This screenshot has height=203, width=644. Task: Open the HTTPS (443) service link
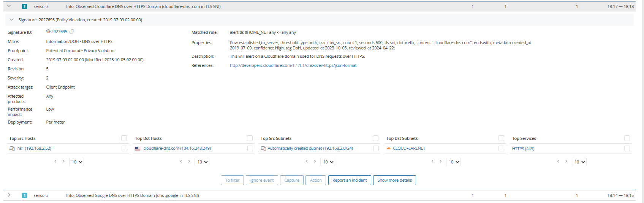(523, 149)
